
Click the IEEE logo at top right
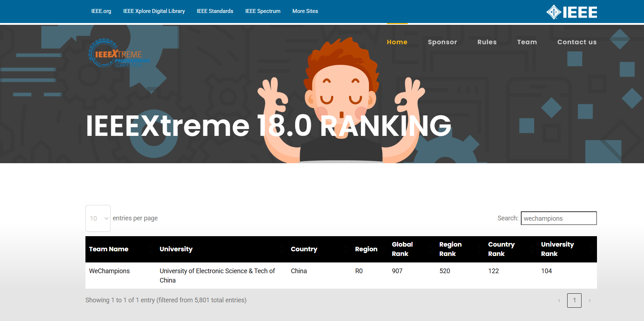[x=571, y=12]
